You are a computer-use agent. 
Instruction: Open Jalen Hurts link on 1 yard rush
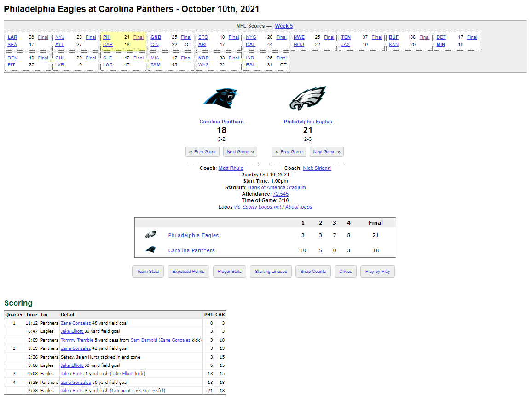click(72, 374)
